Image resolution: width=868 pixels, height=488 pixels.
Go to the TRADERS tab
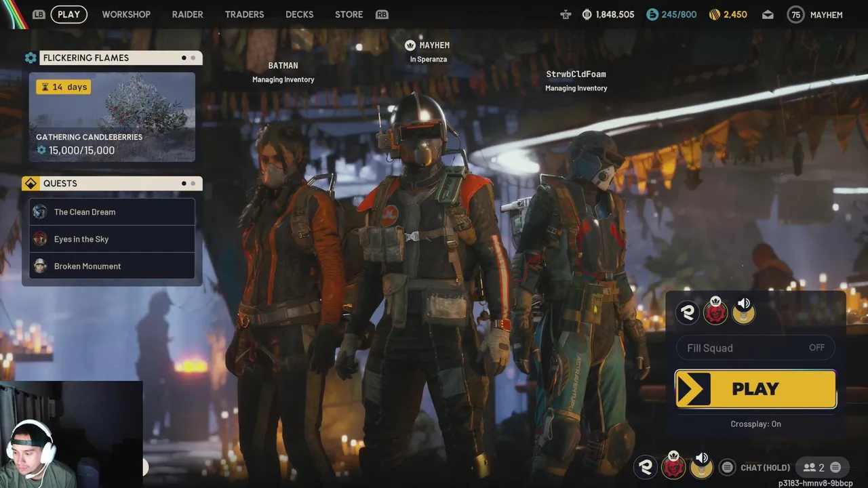(x=244, y=14)
